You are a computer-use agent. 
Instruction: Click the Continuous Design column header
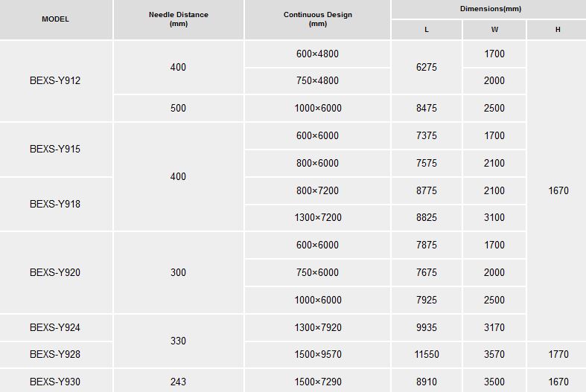(x=318, y=19)
